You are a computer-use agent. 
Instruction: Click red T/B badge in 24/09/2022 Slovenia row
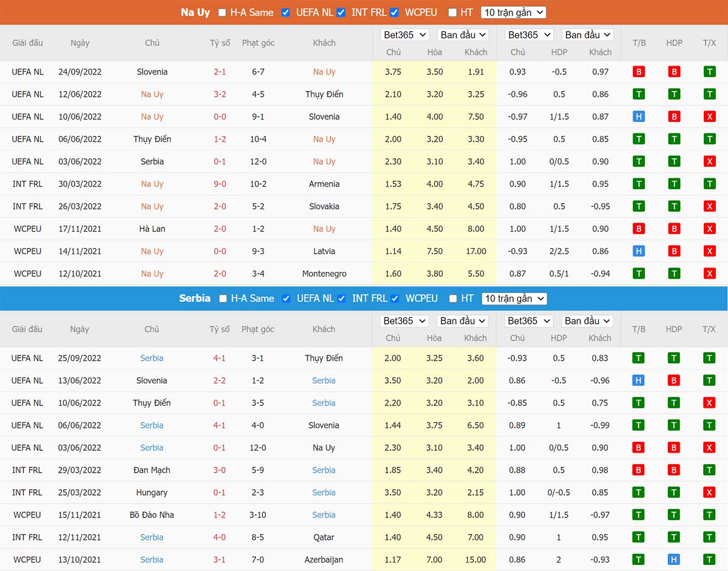click(x=638, y=72)
